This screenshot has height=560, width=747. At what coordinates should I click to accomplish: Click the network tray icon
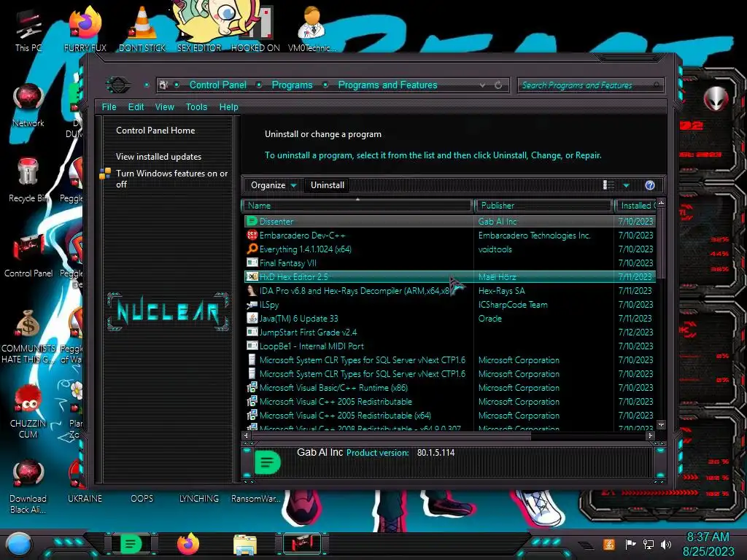pyautogui.click(x=649, y=544)
